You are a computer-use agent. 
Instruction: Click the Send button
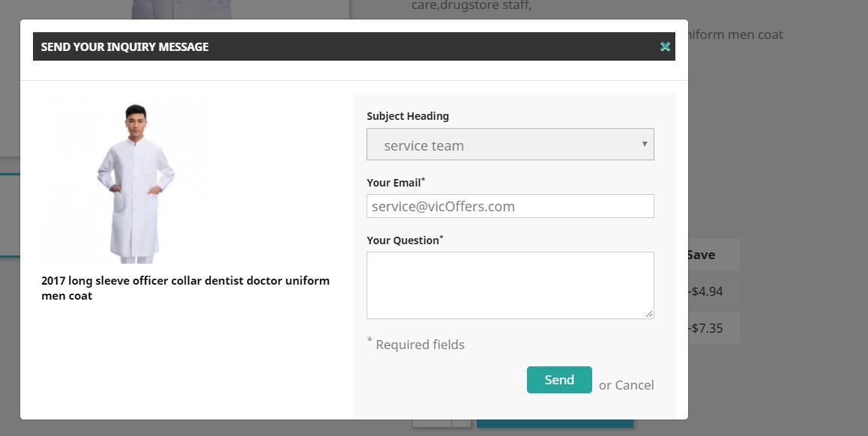[x=559, y=380]
